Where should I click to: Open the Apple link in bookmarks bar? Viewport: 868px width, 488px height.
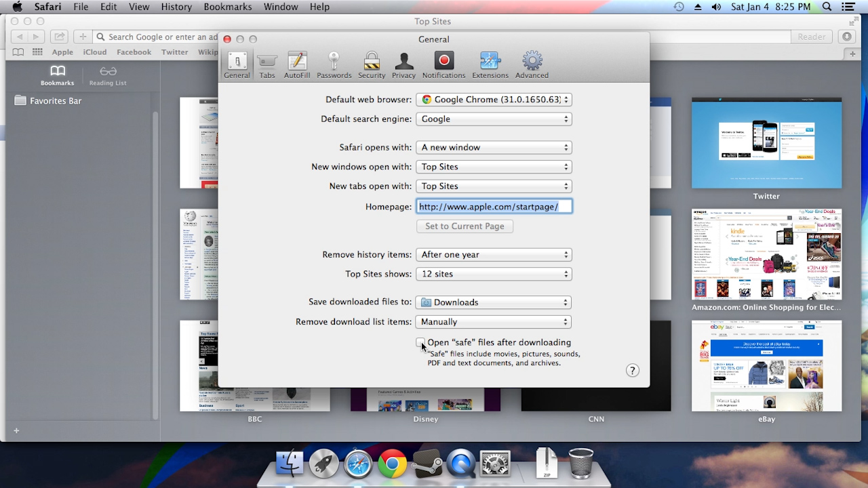coord(62,52)
